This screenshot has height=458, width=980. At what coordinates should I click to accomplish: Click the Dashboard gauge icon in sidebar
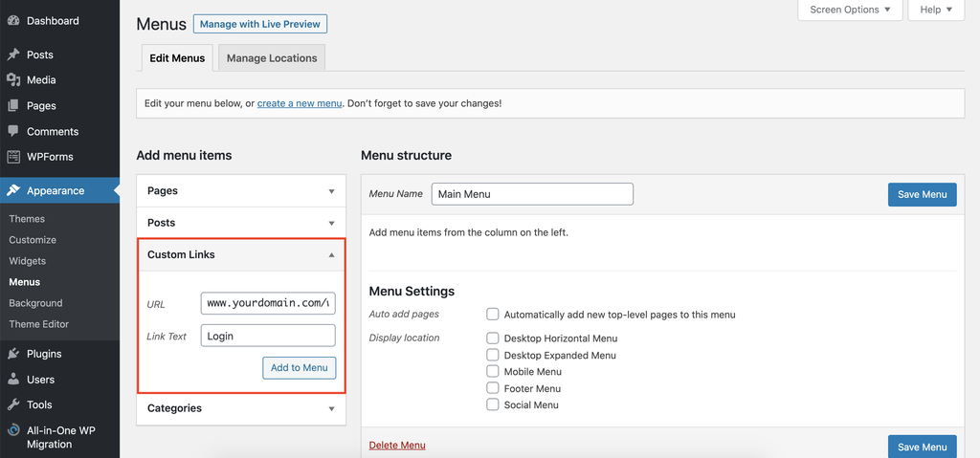click(x=13, y=20)
